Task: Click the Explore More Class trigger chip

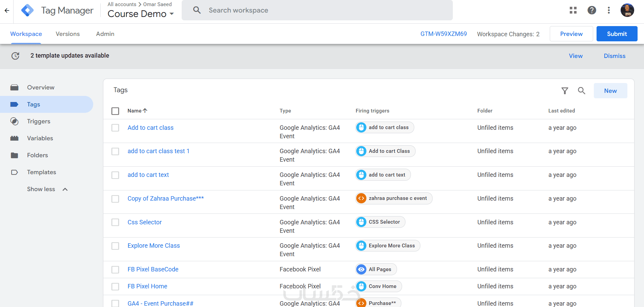Action: [388, 246]
